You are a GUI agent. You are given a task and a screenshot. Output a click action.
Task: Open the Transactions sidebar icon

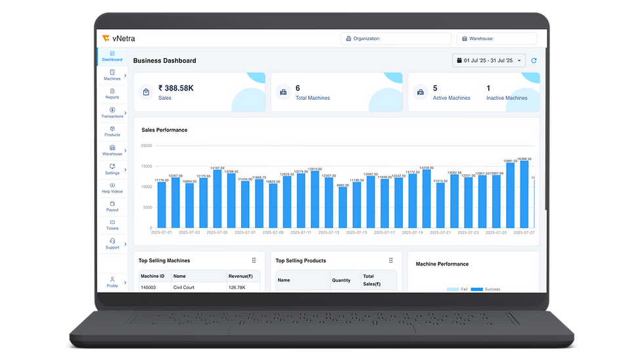pos(112,110)
